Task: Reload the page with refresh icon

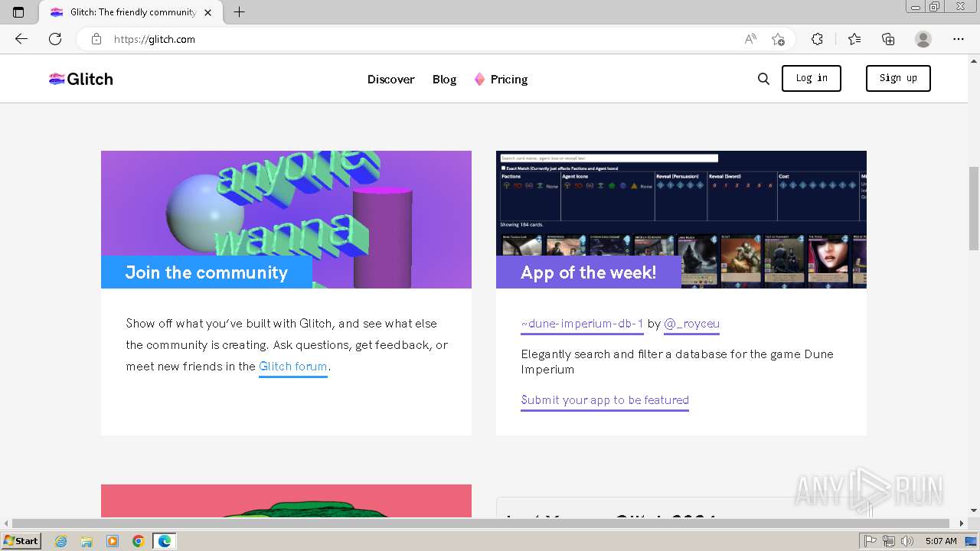Action: point(55,39)
